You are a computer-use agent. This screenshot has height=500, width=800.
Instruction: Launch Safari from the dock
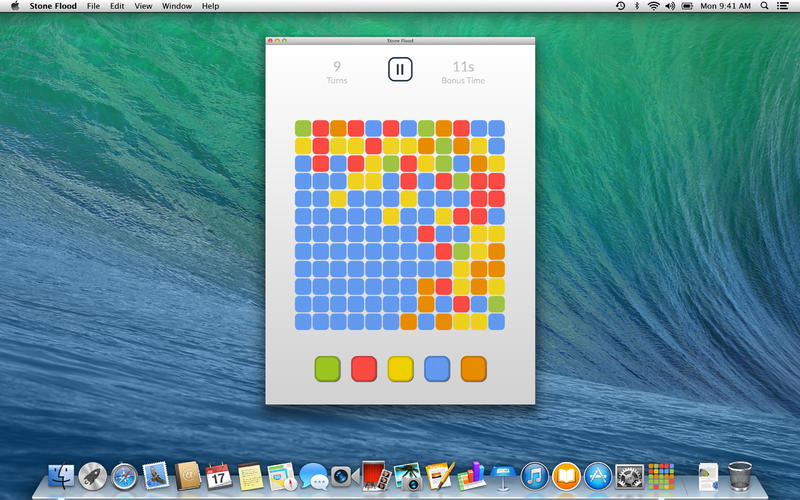[124, 476]
